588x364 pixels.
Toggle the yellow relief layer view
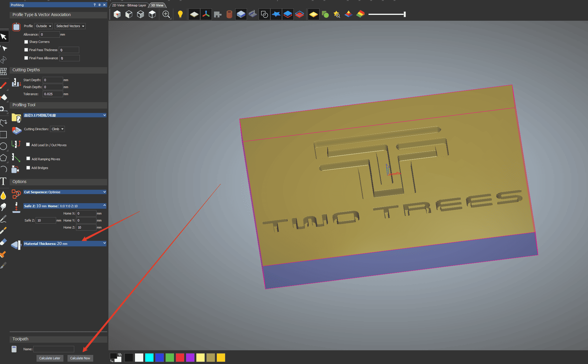(x=313, y=14)
